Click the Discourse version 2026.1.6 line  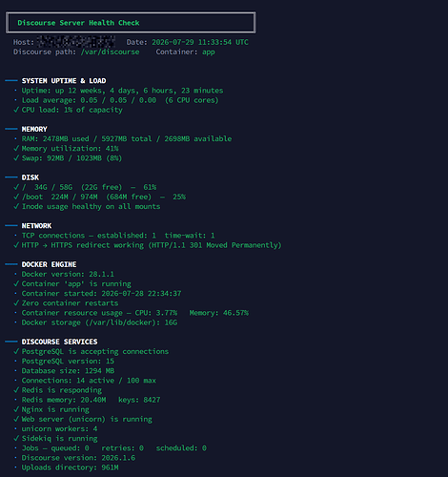[x=78, y=458]
